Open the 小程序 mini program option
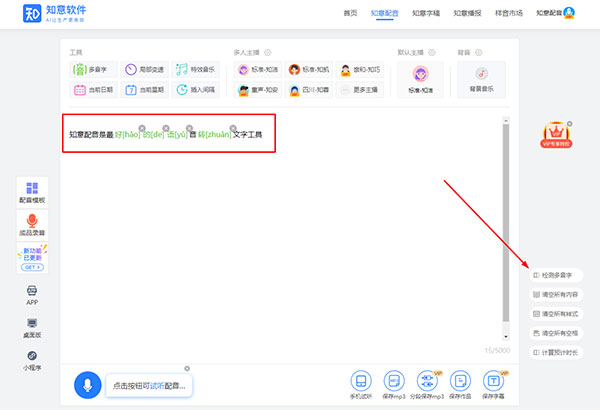The height and width of the screenshot is (410, 600). pos(32,361)
